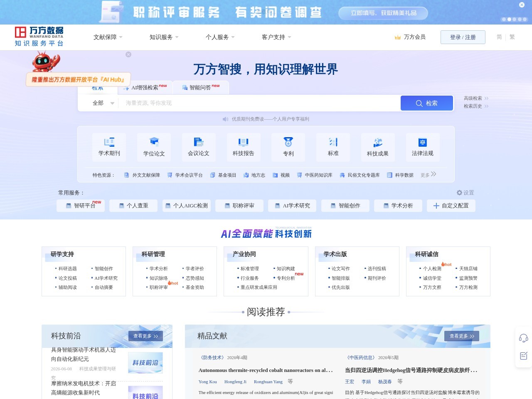Switch to simplified Chinese 简
Screen dimensions: 532x399
pyautogui.click(x=499, y=37)
